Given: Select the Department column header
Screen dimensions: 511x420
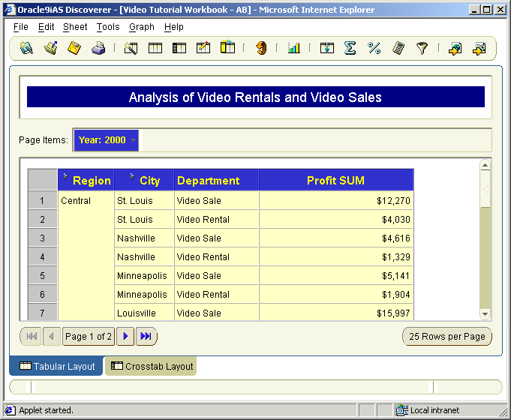Looking at the screenshot, I should pos(216,180).
